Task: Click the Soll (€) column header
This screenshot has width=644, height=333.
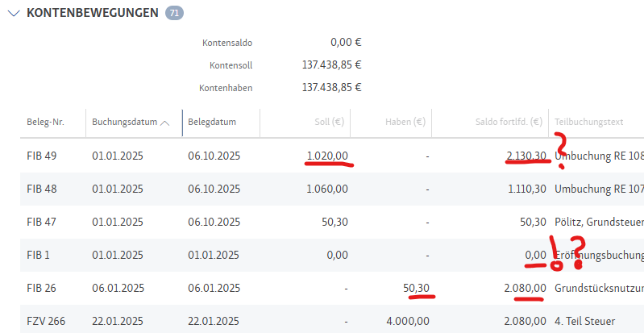Action: click(x=329, y=123)
